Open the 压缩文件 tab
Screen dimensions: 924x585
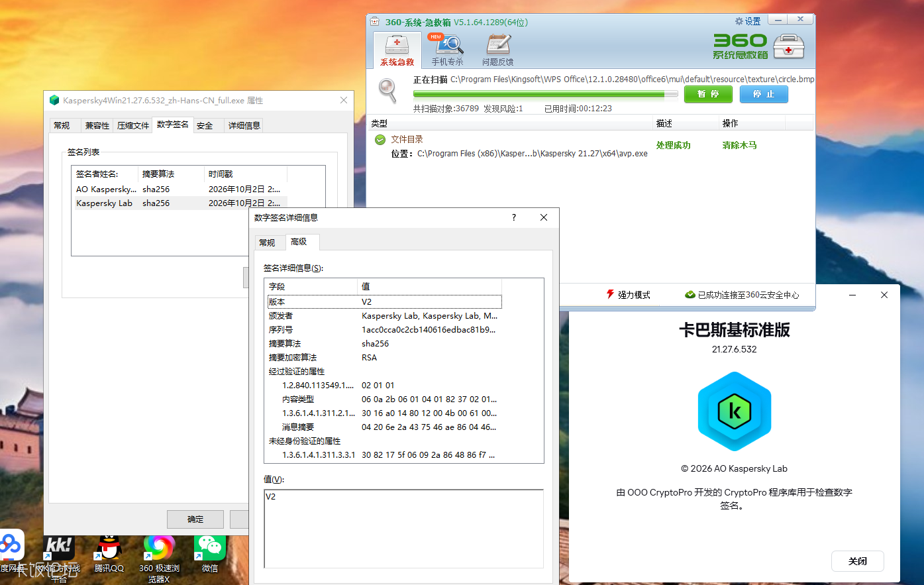pos(133,125)
